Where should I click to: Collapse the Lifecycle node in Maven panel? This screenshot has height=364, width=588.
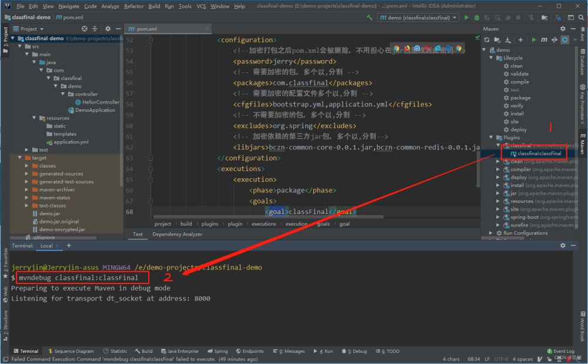click(x=491, y=58)
